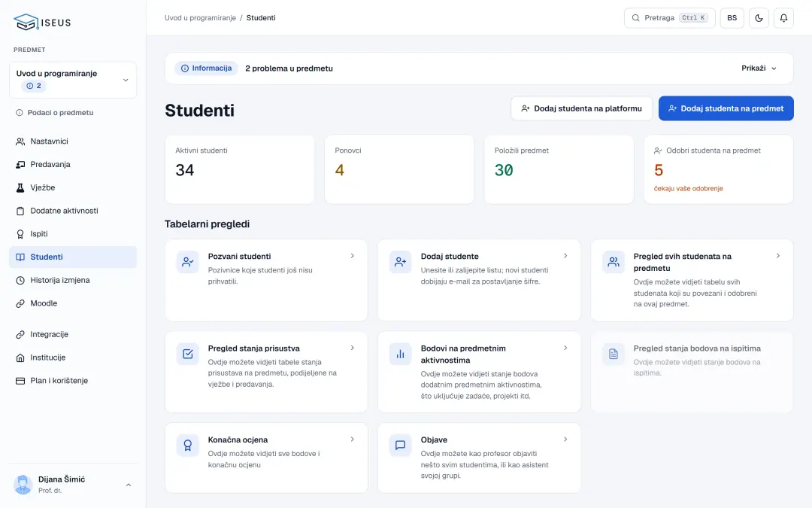Viewport: 812px width, 508px height.
Task: Click čekaju vaše odobrenje text
Action: 688,189
